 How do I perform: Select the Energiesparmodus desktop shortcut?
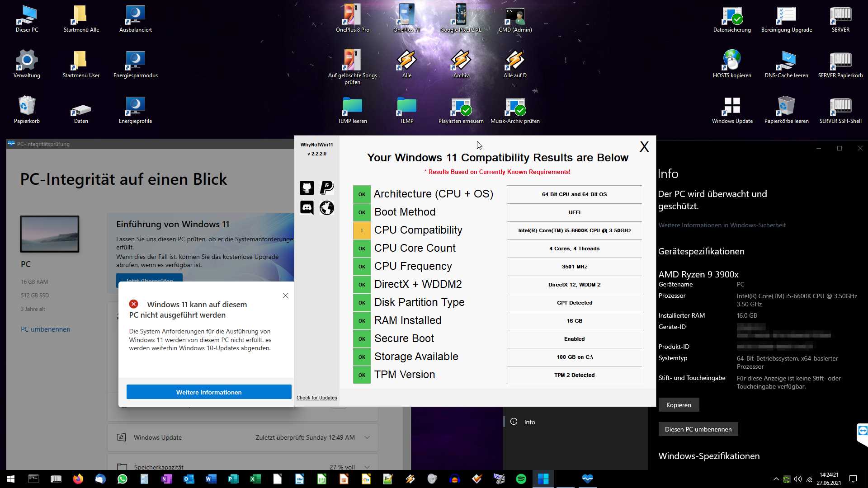[x=136, y=65]
